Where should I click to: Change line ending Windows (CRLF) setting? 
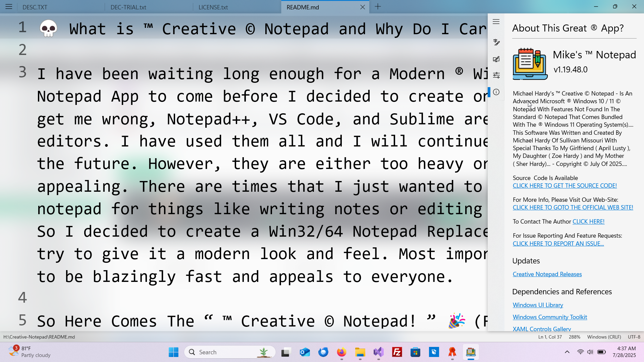[x=604, y=337]
